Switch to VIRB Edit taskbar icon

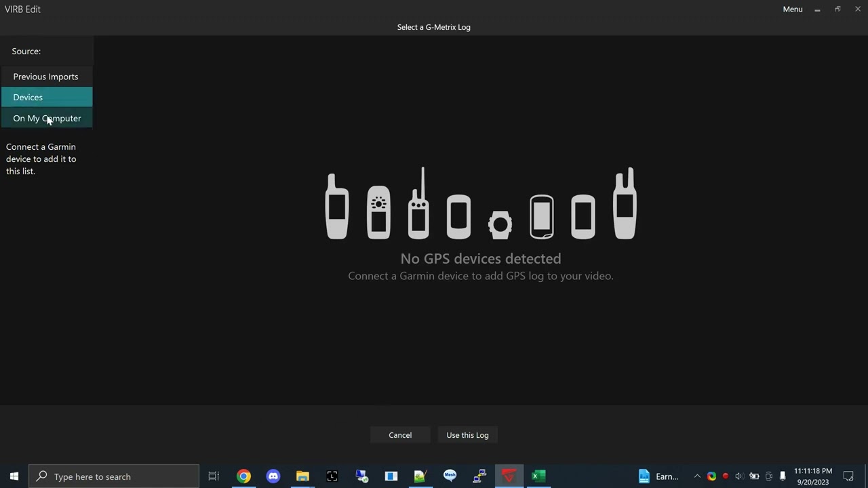509,476
